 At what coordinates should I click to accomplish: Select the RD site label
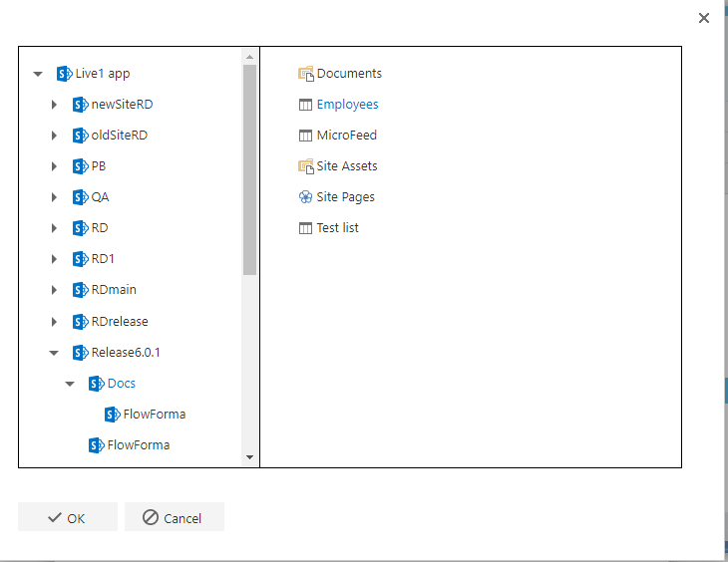(x=100, y=228)
